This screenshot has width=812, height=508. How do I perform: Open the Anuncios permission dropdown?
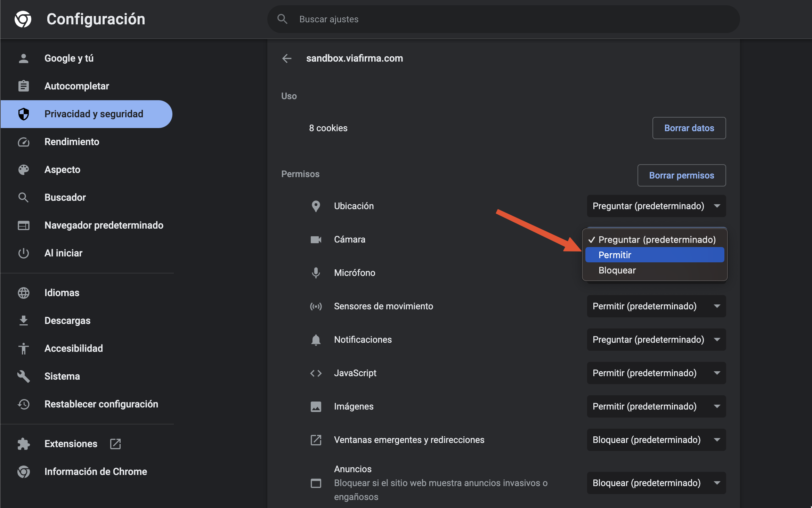coord(656,483)
